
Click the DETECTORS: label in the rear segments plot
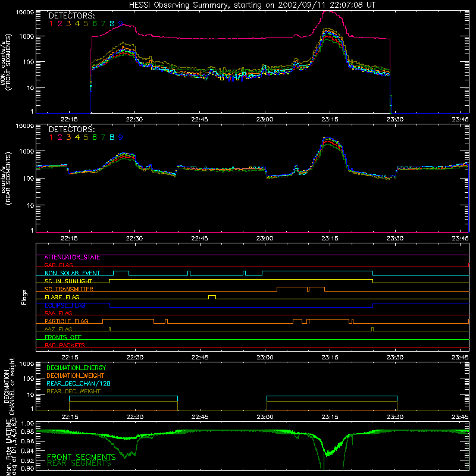click(x=72, y=130)
